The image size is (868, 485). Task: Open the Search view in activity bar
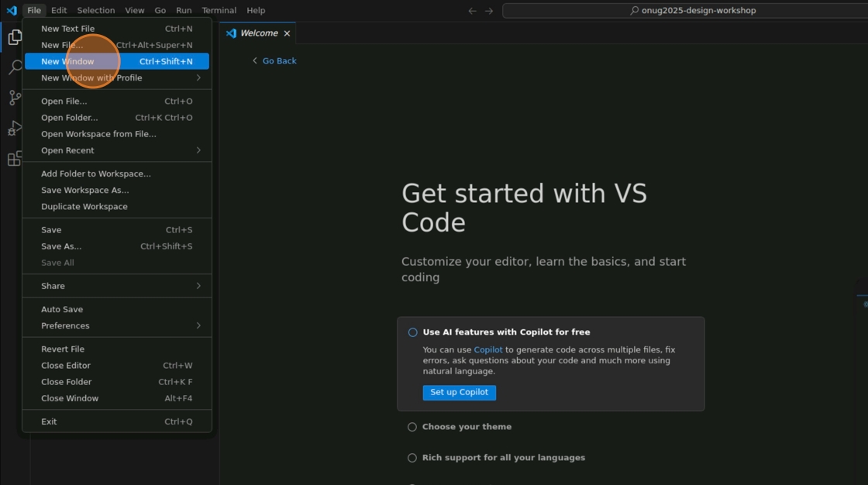[15, 67]
